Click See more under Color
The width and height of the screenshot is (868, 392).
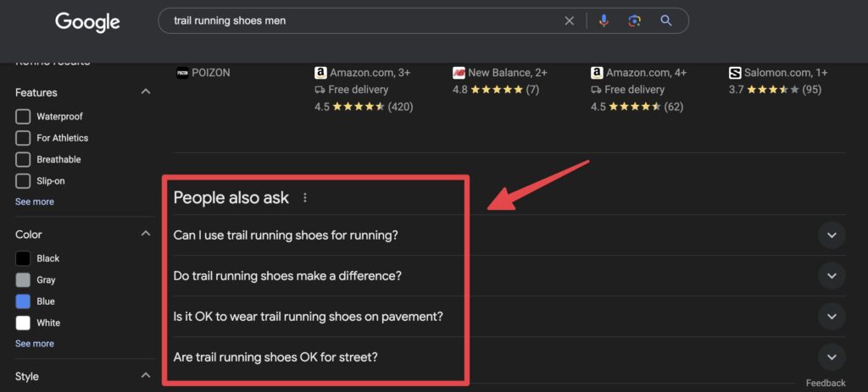pos(34,344)
